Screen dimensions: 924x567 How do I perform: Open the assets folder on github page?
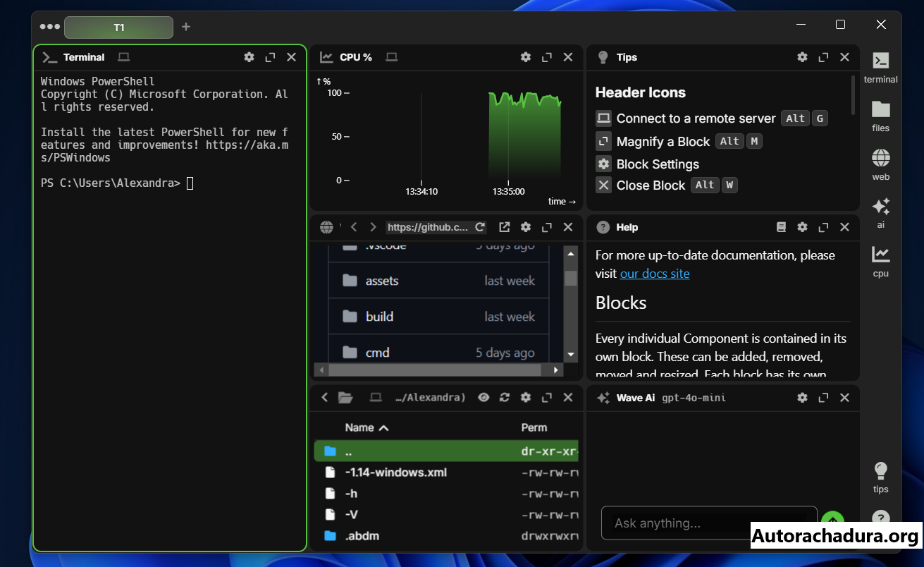click(382, 281)
